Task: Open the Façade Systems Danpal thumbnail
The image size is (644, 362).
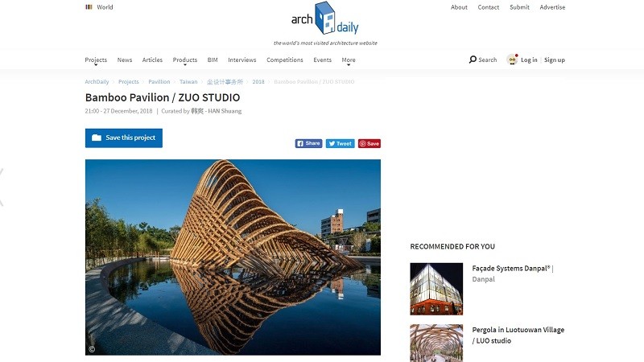Action: point(436,289)
